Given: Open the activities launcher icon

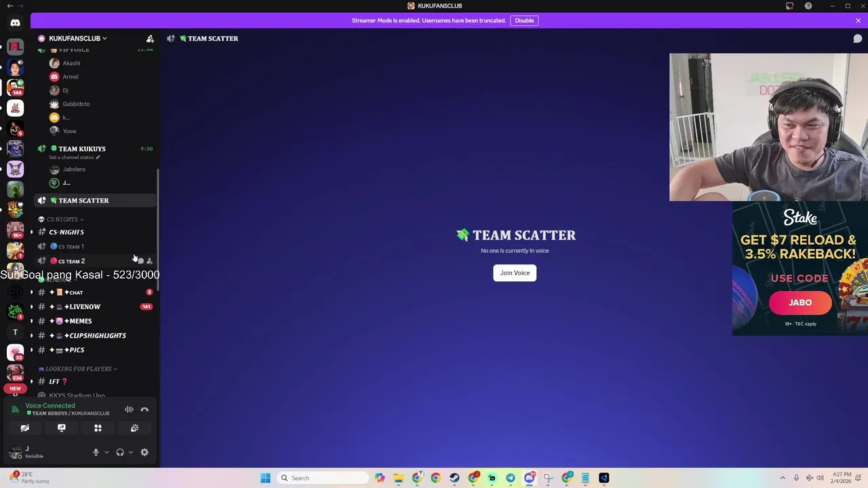Looking at the screenshot, I should point(98,428).
